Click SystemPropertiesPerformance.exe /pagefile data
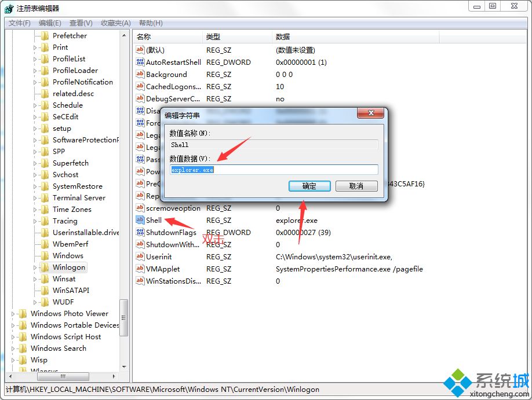532x400 pixels. click(x=349, y=269)
